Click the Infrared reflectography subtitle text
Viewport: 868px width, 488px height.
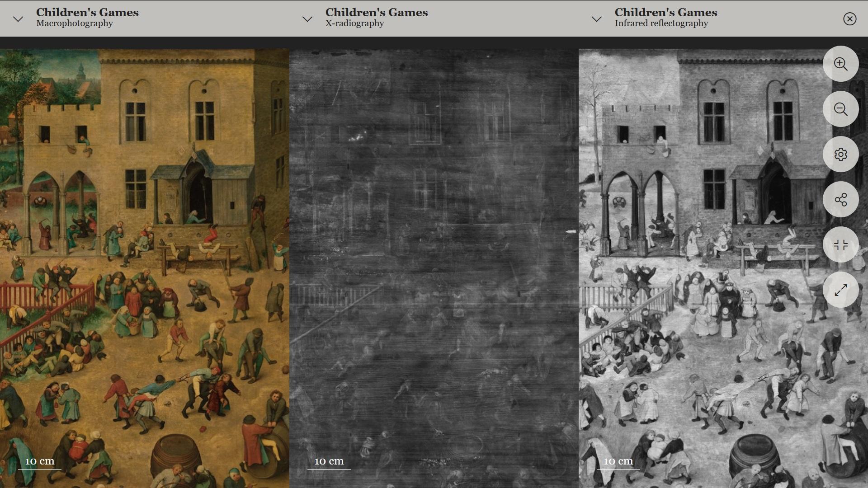point(661,23)
